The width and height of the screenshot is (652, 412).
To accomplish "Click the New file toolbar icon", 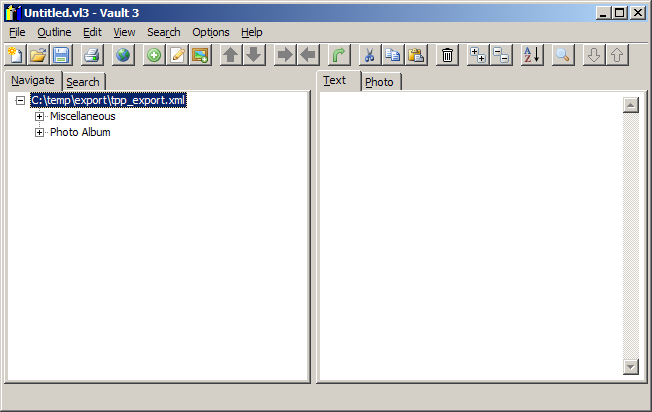I will point(15,55).
